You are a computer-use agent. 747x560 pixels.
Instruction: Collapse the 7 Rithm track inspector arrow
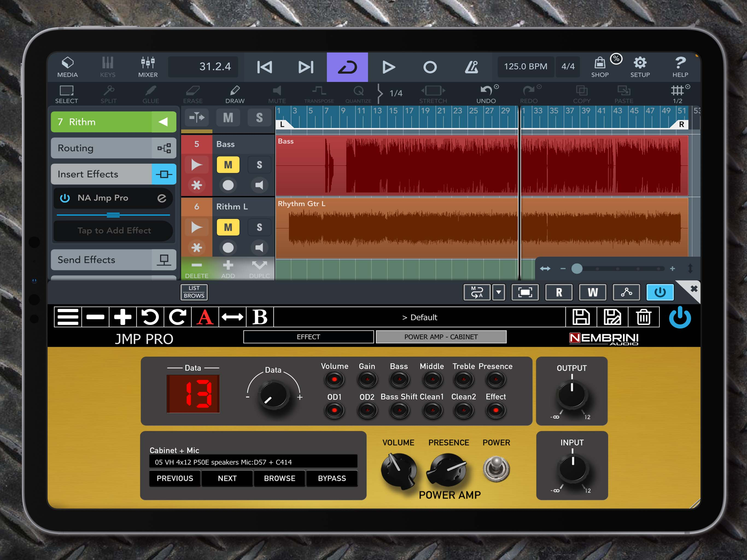point(164,122)
